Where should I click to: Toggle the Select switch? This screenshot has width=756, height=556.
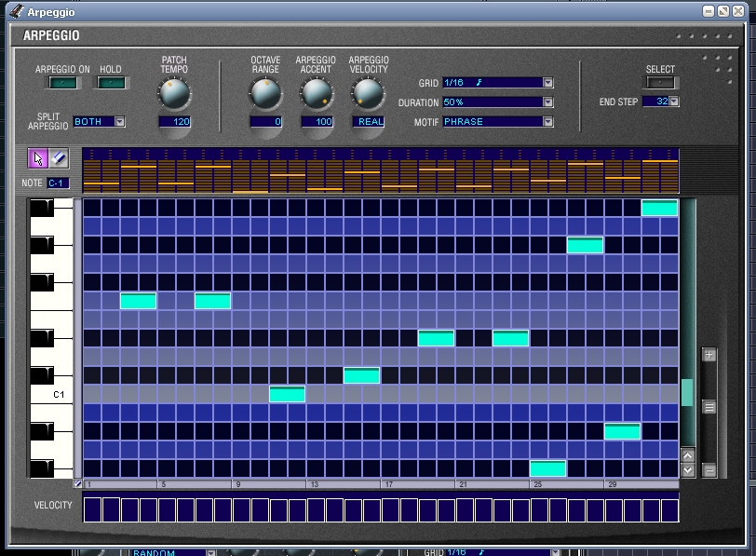(x=660, y=83)
